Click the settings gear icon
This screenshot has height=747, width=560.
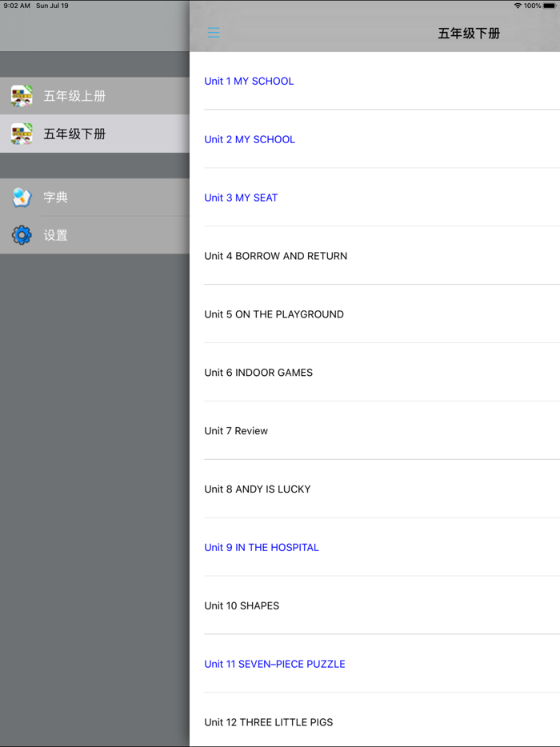click(22, 235)
